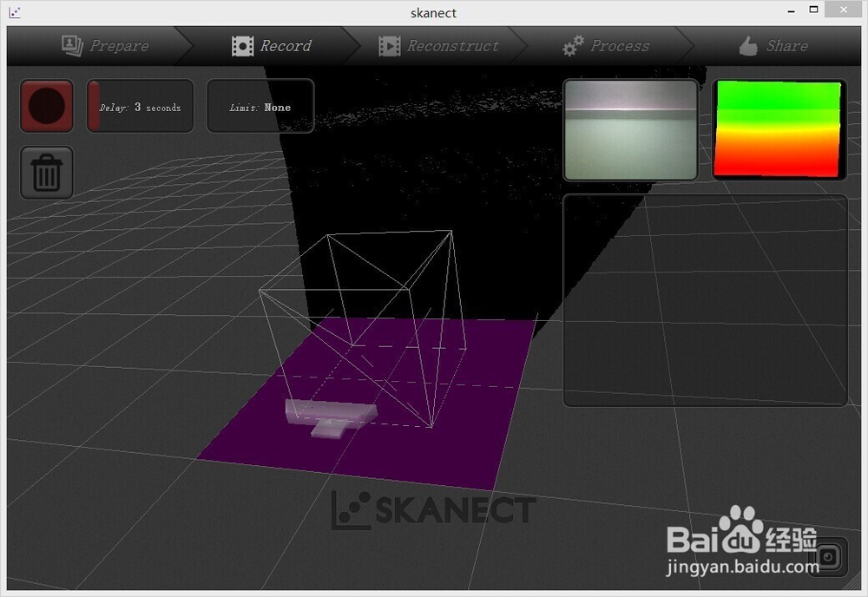Open the Process tab
The image size is (868, 597).
[x=606, y=46]
